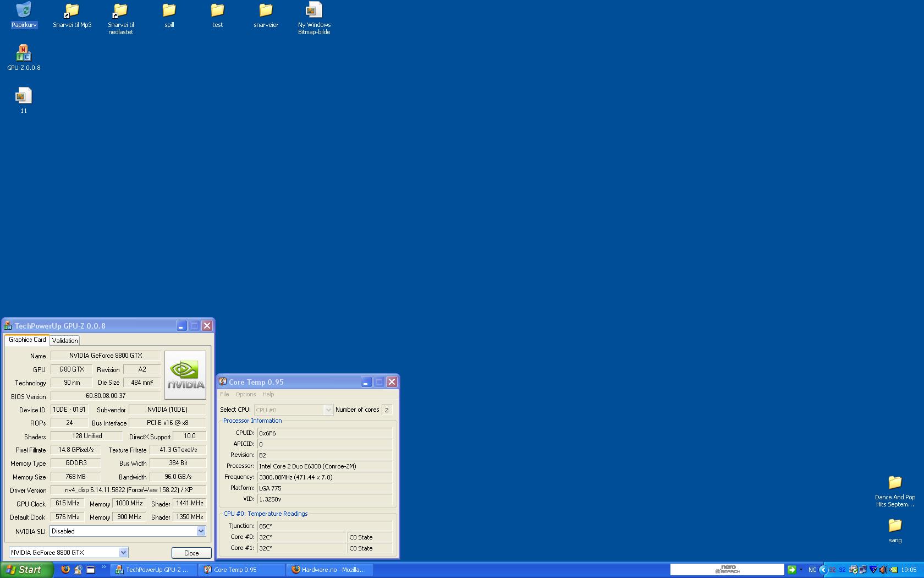Open the Options menu in Core Temp

[246, 394]
